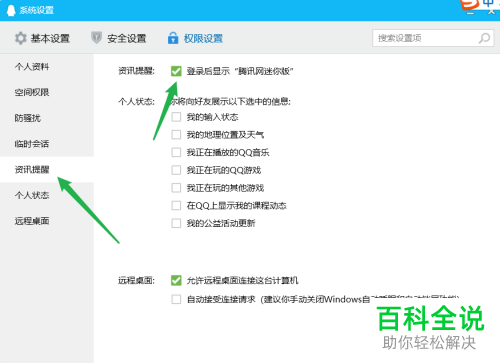The height and width of the screenshot is (363, 500).
Task: Enable 我正在玩的其他游戏 checkbox
Action: [x=176, y=188]
